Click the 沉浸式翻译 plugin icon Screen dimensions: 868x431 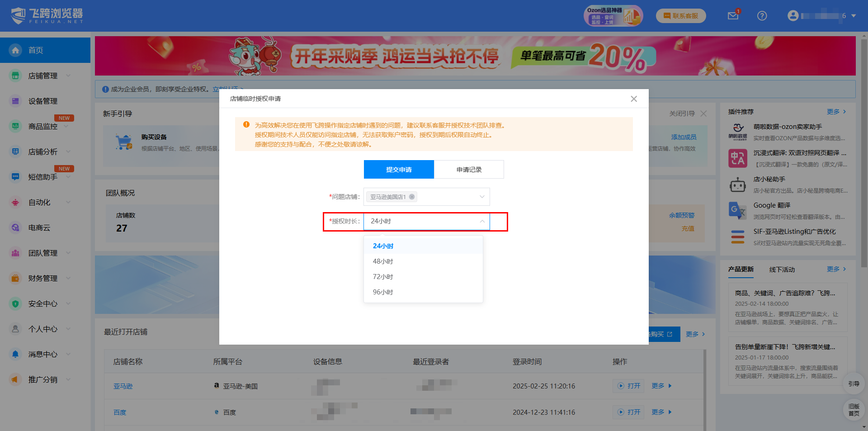(x=737, y=158)
